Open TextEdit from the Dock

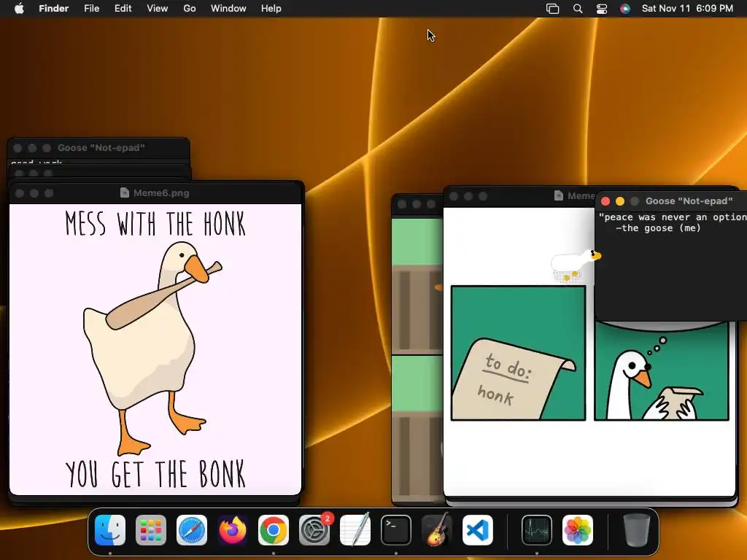click(x=355, y=530)
